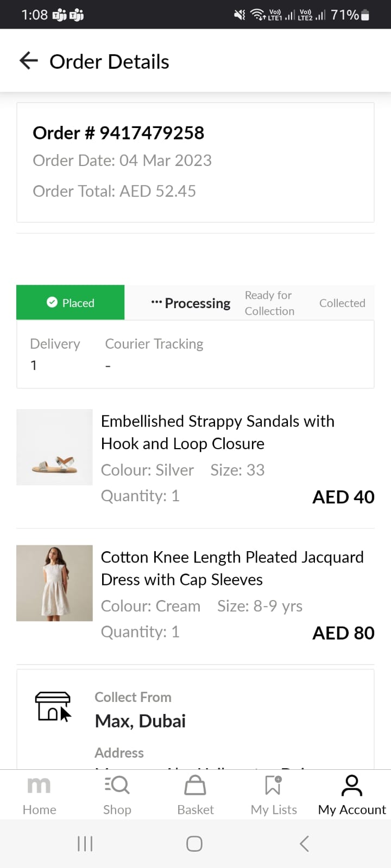391x868 pixels.
Task: Tap the store collection icon
Action: click(x=53, y=706)
